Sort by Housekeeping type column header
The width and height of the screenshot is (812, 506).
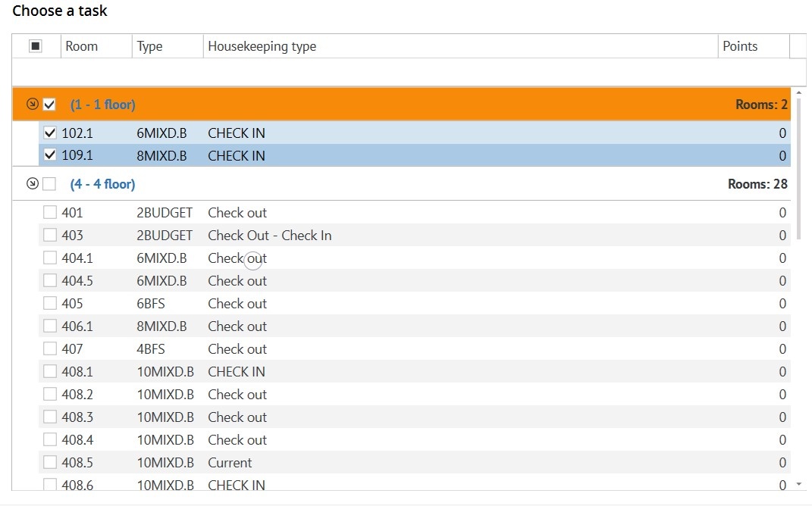pyautogui.click(x=460, y=46)
